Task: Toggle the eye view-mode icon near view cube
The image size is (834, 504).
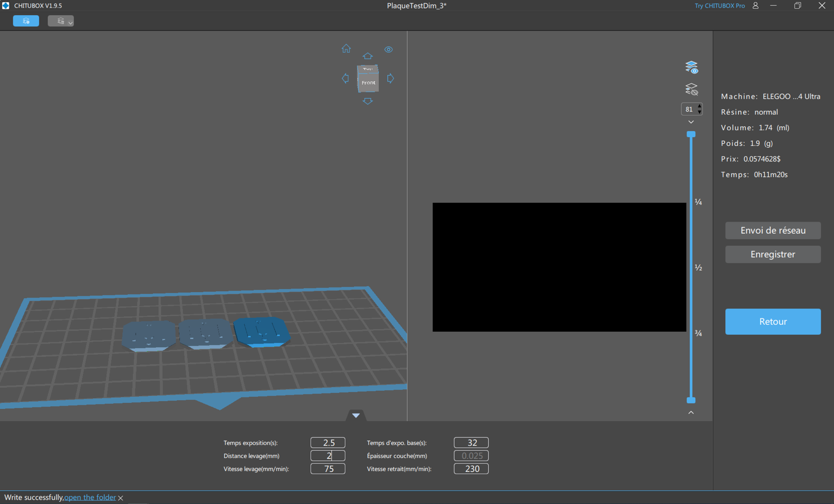Action: click(x=388, y=50)
